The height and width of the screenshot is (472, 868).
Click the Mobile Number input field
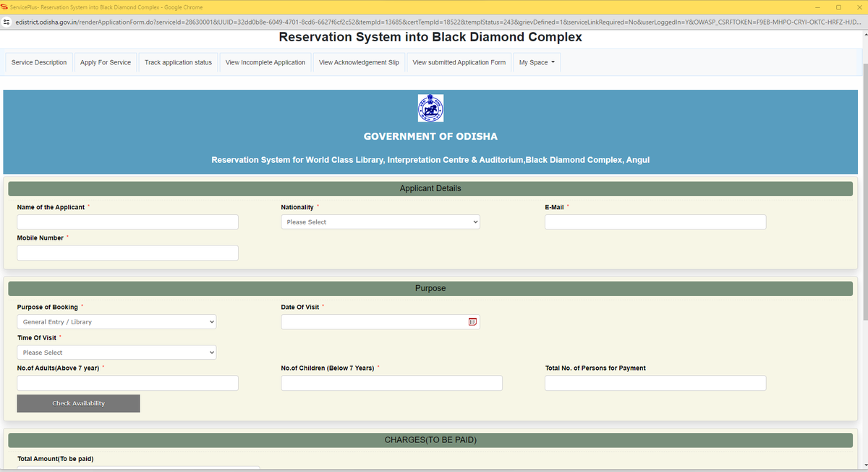click(127, 253)
